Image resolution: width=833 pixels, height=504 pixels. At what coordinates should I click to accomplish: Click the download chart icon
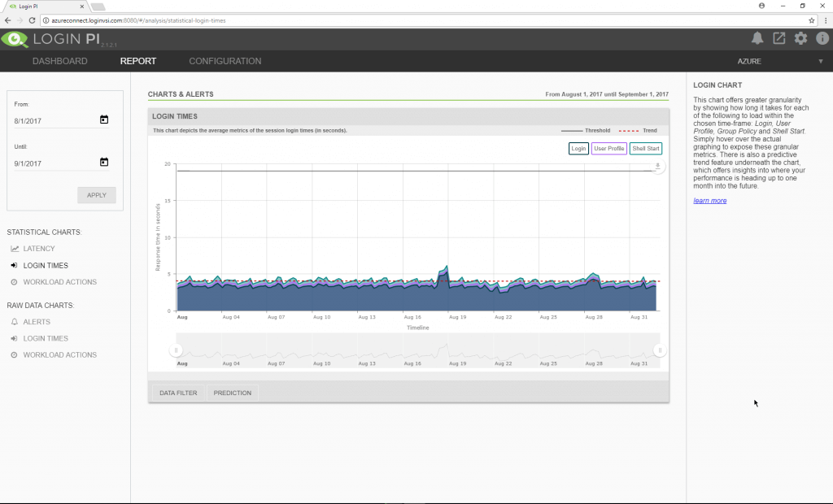657,166
